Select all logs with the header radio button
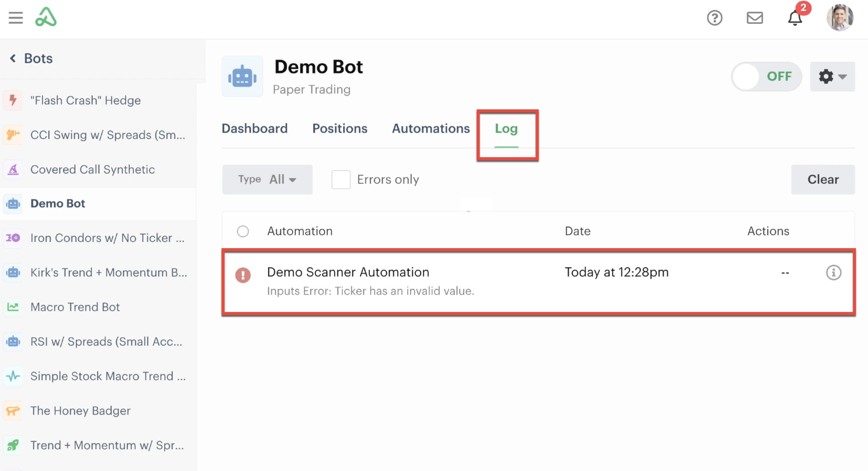This screenshot has height=471, width=868. coord(243,231)
